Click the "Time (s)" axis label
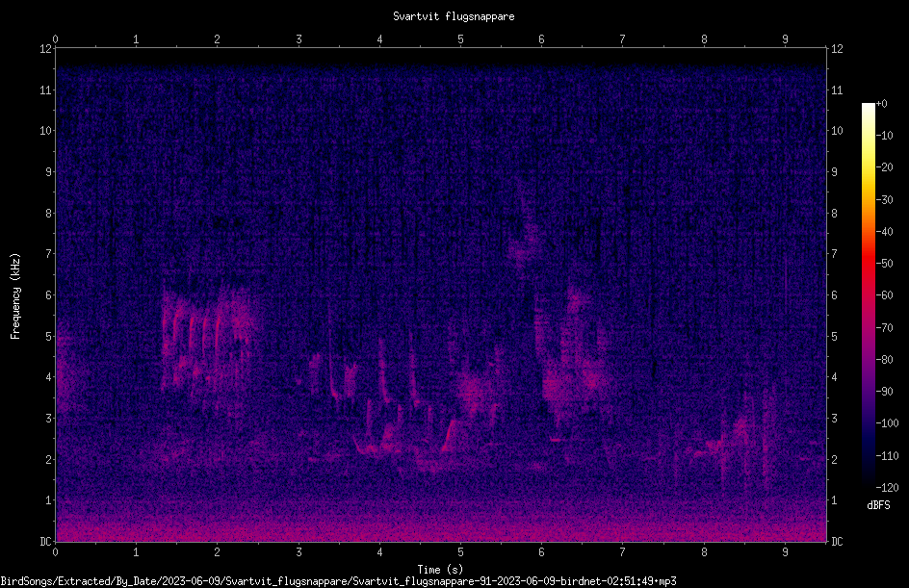This screenshot has height=588, width=909. tap(440, 570)
